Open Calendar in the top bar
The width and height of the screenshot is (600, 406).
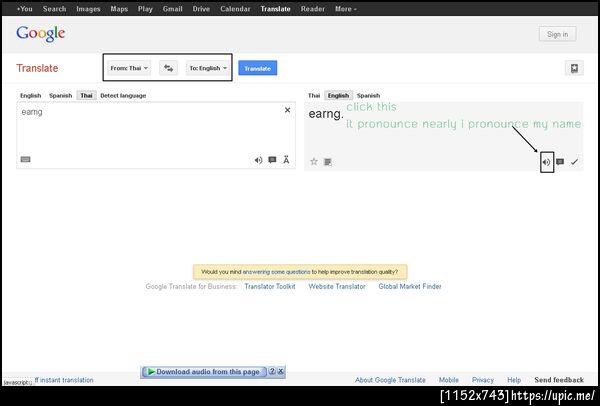click(235, 9)
